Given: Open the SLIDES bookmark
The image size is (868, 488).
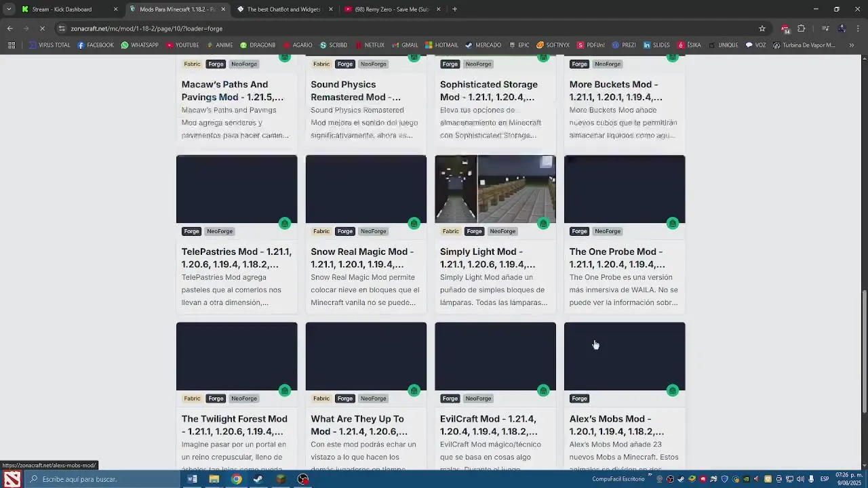Looking at the screenshot, I should (x=656, y=45).
